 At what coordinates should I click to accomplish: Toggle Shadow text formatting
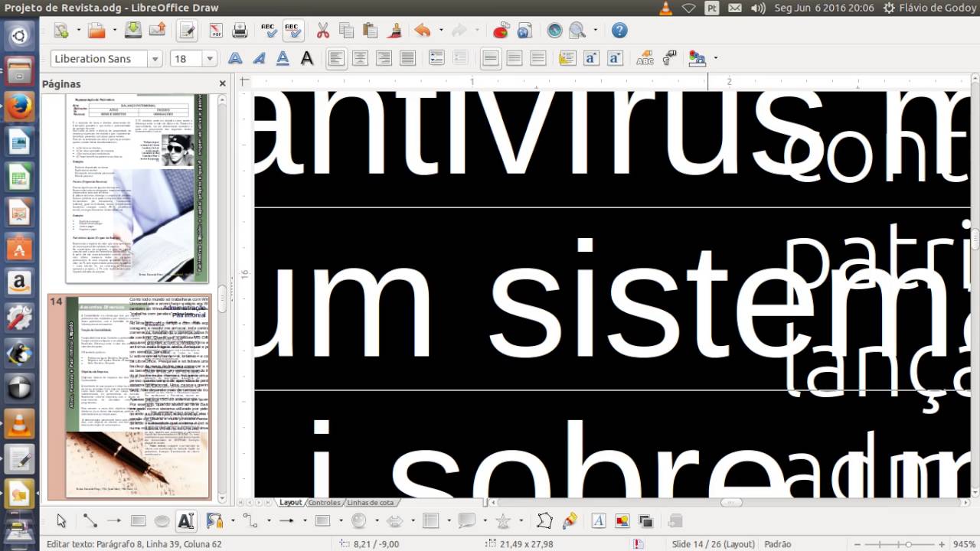306,58
